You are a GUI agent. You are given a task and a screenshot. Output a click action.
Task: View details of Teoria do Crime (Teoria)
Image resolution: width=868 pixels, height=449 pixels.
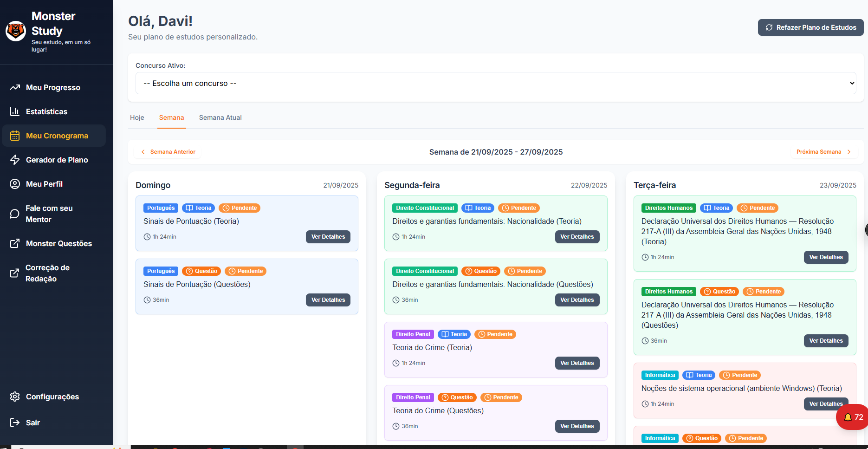tap(577, 363)
